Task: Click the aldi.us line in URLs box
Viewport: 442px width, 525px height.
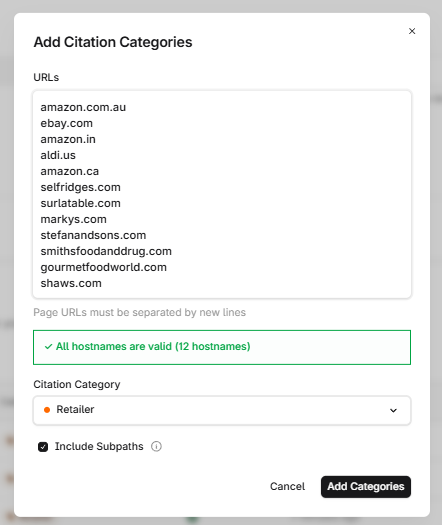Action: [x=58, y=155]
